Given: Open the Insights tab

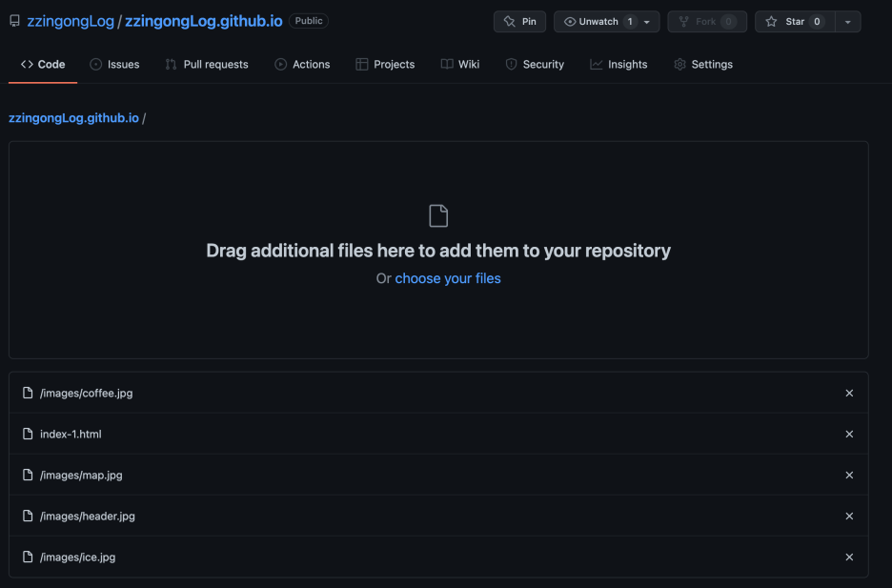Looking at the screenshot, I should pyautogui.click(x=618, y=64).
